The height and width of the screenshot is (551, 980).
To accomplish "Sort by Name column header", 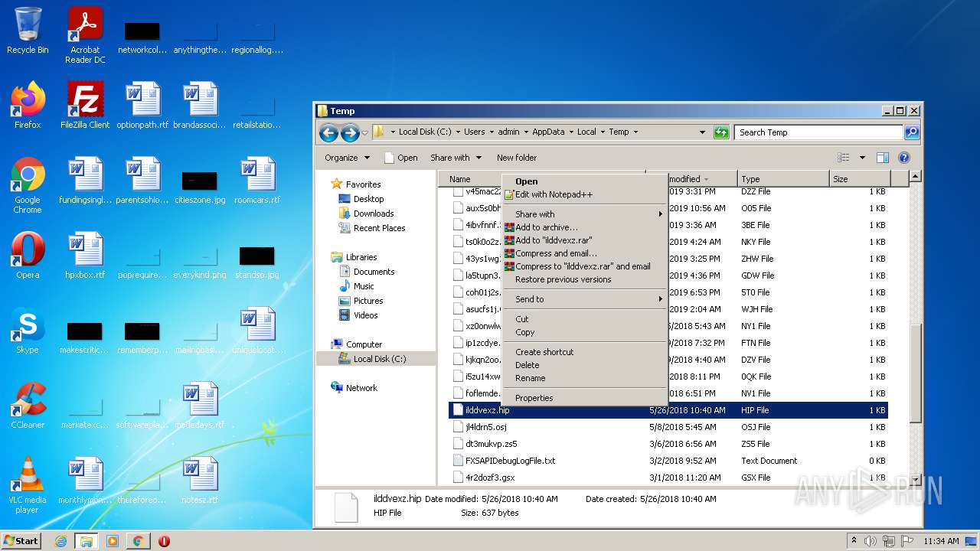I will 471,179.
